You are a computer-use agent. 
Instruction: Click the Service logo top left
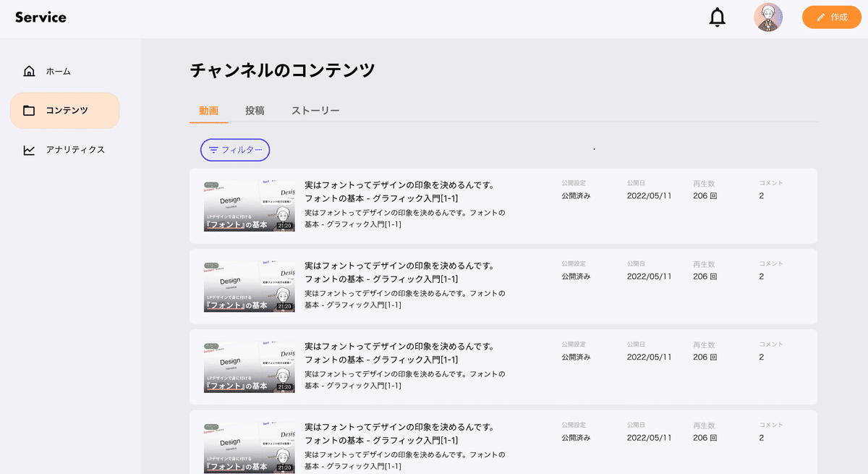[40, 17]
